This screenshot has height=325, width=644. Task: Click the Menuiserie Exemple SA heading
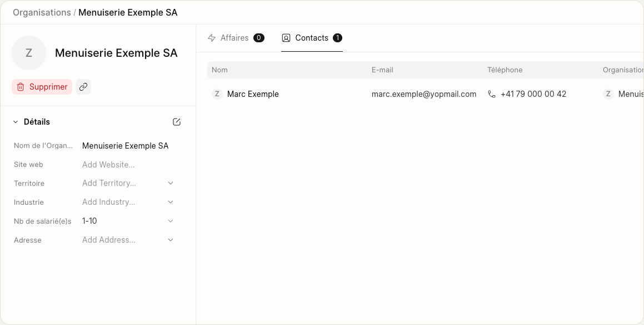tap(116, 53)
